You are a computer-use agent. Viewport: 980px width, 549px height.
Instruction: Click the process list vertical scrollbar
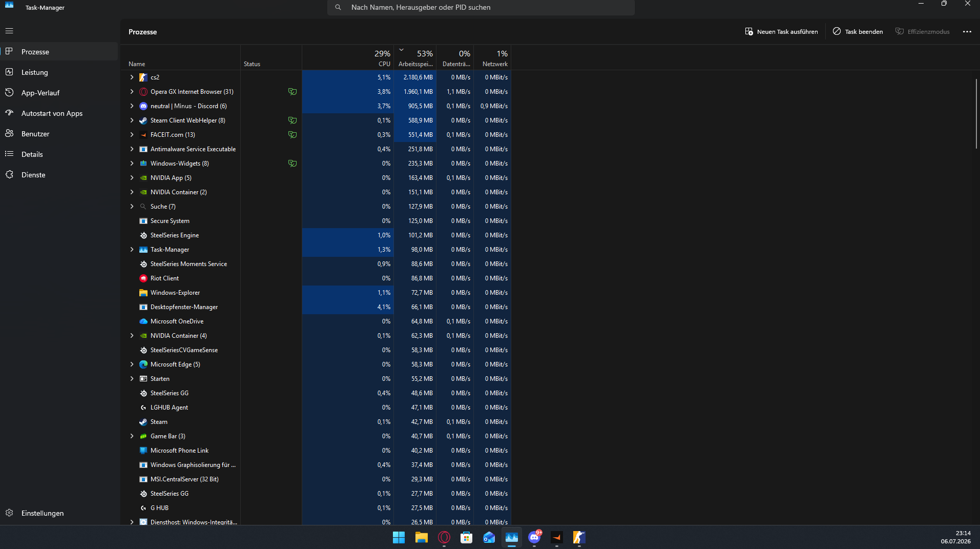pos(976,114)
